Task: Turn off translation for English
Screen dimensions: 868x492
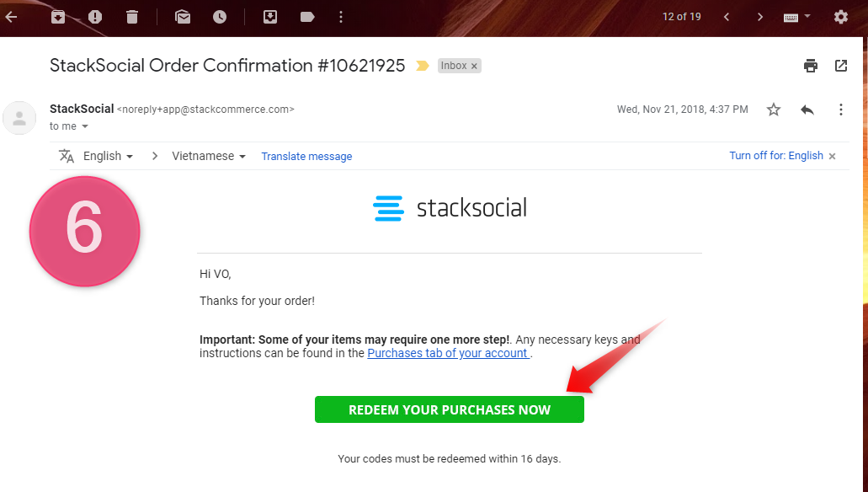Action: tap(776, 156)
